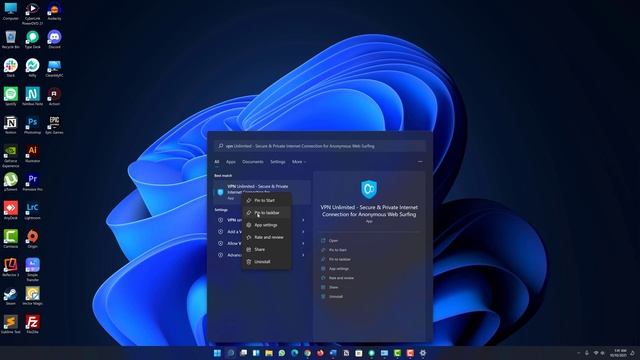Click Rate and review in details pane

(x=341, y=278)
